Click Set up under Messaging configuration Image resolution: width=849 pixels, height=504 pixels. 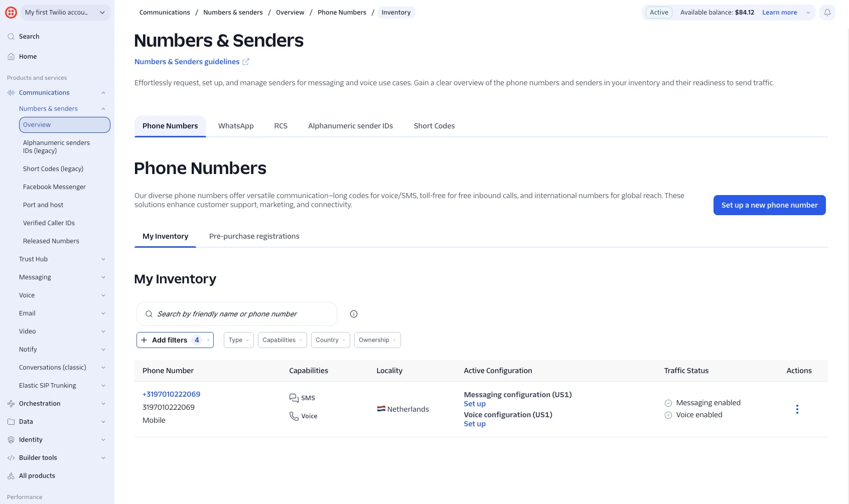(x=474, y=404)
